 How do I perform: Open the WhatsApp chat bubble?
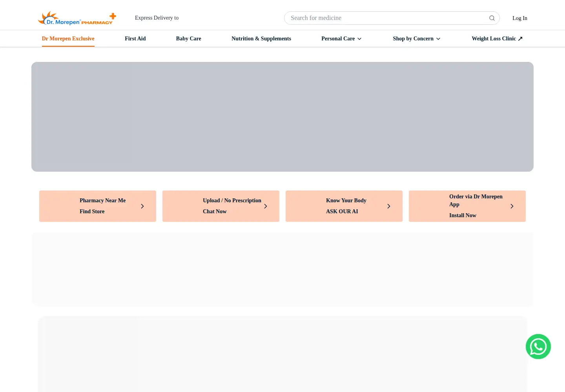click(538, 347)
